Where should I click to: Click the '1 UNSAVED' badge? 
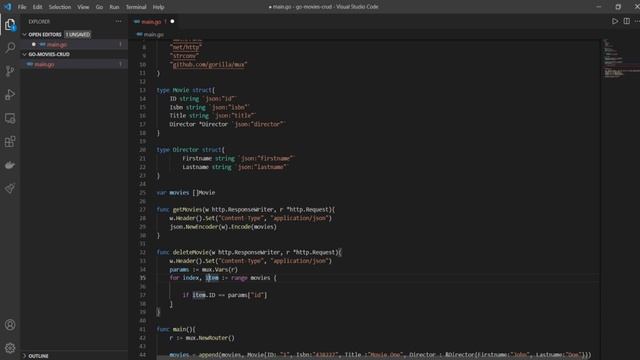tap(78, 35)
